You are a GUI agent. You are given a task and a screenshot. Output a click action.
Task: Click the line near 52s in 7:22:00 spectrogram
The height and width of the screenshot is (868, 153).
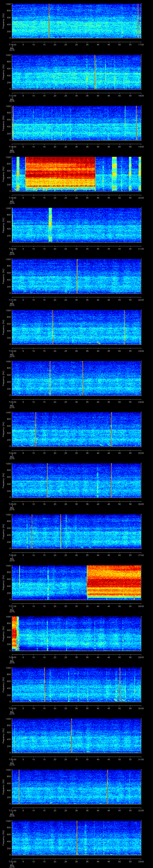coord(124,327)
